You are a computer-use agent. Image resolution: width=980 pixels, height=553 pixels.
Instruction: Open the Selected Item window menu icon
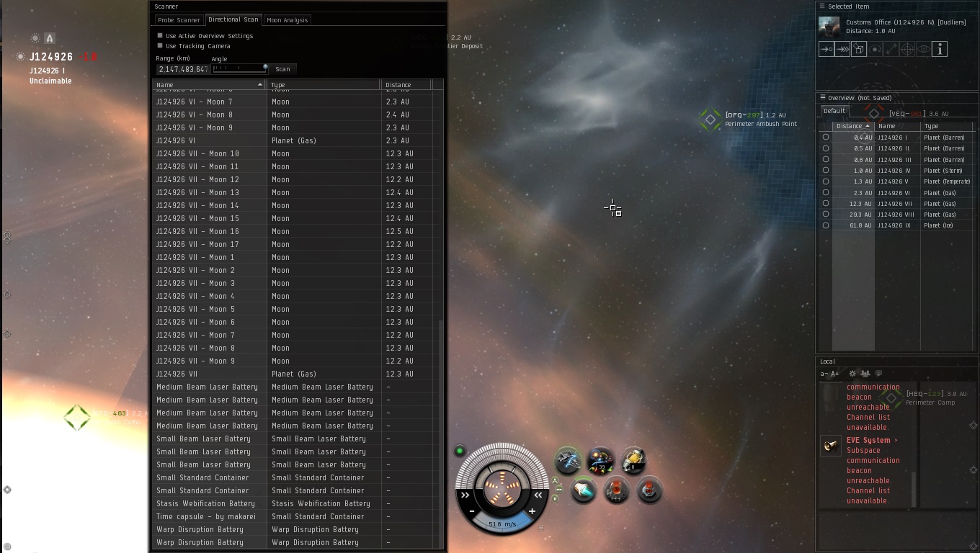coord(822,6)
